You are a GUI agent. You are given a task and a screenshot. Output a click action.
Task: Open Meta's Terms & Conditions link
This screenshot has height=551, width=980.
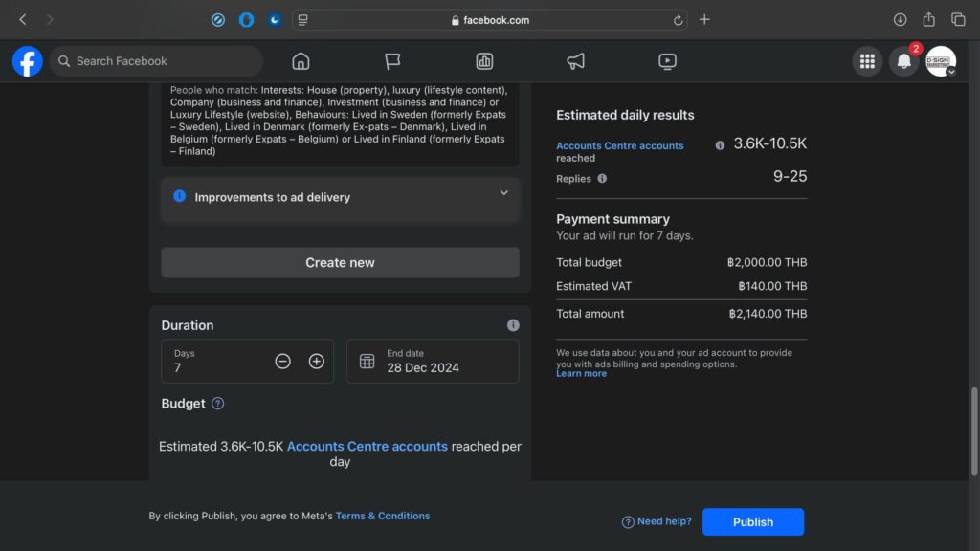click(383, 516)
